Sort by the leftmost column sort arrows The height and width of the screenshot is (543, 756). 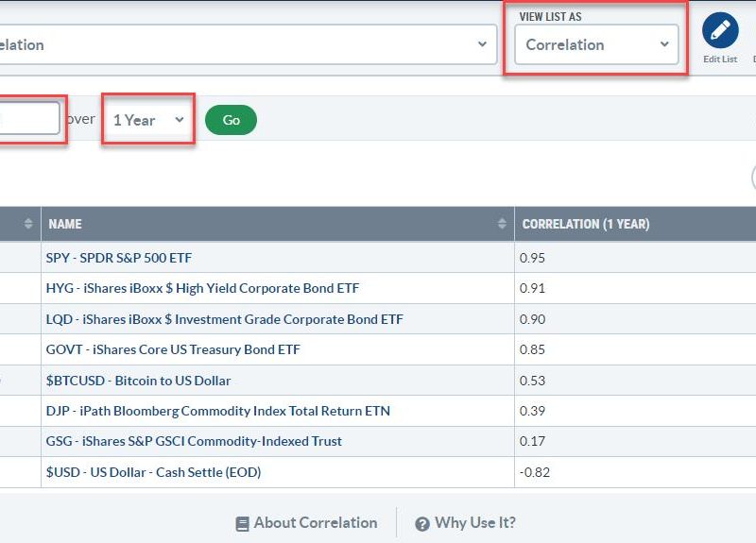click(x=28, y=224)
